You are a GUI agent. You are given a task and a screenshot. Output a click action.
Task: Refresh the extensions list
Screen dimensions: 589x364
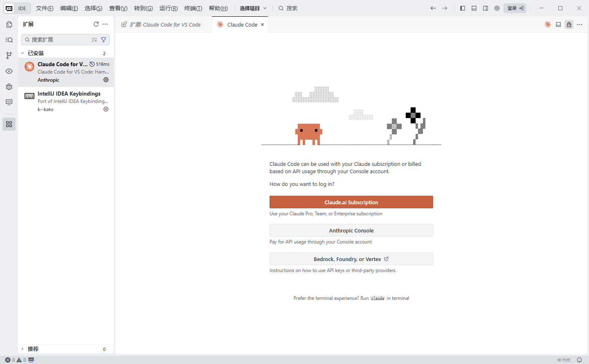coord(96,24)
